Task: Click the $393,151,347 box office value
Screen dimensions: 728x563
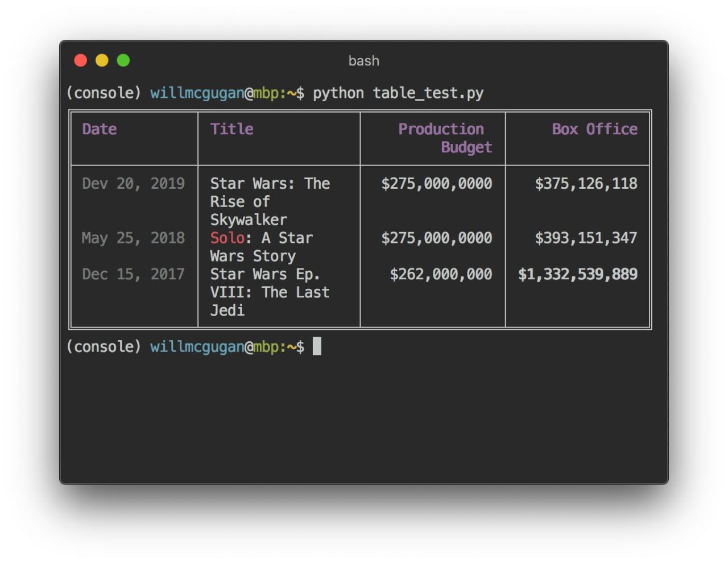Action: (x=586, y=238)
